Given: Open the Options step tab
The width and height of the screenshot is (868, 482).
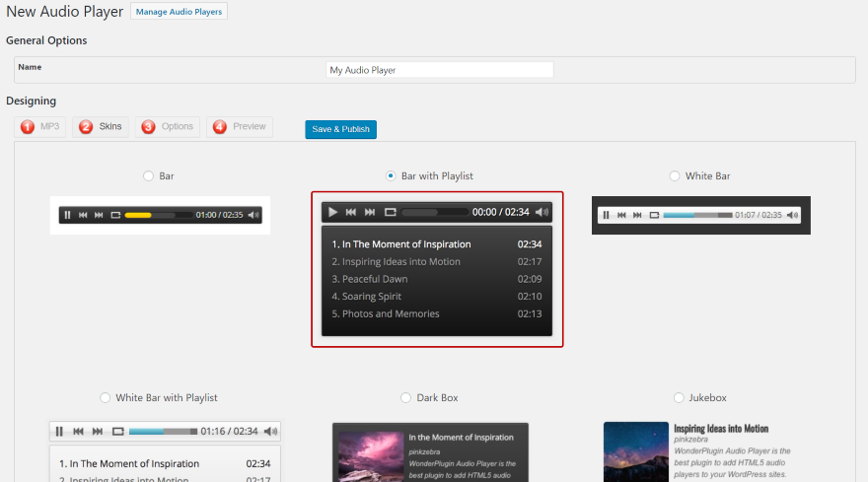Looking at the screenshot, I should [x=167, y=127].
